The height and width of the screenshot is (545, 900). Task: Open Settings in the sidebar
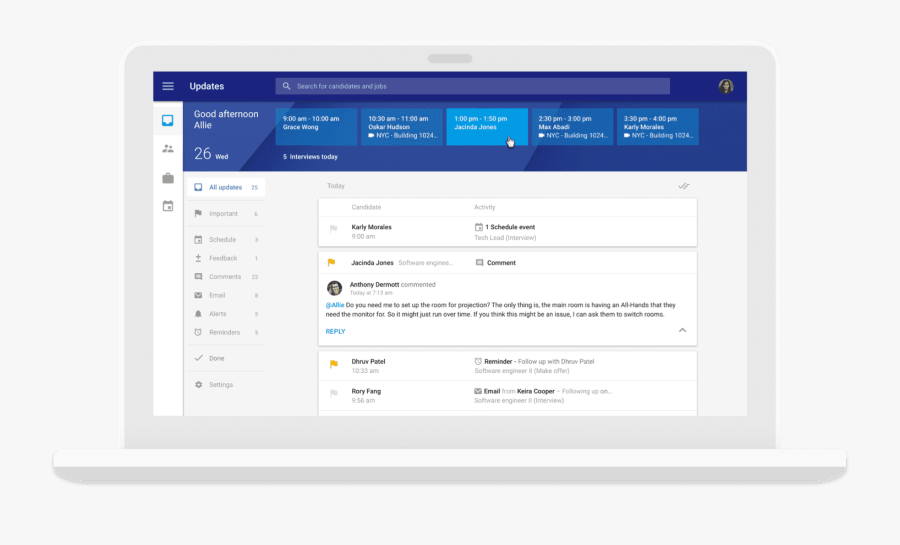point(226,385)
